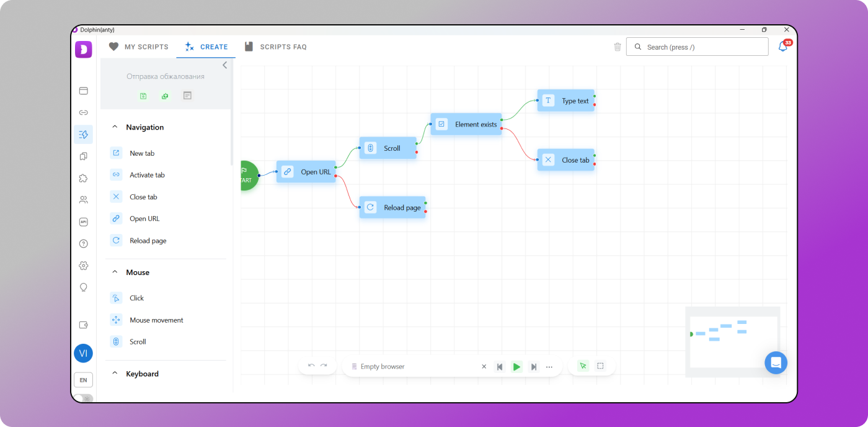Image resolution: width=868 pixels, height=427 pixels.
Task: Collapse the Navigation section
Action: 115,127
